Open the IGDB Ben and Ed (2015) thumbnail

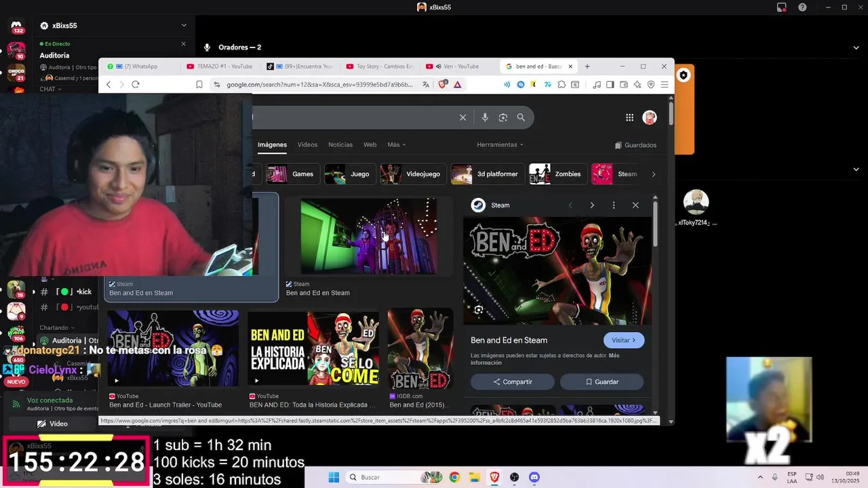tap(420, 348)
